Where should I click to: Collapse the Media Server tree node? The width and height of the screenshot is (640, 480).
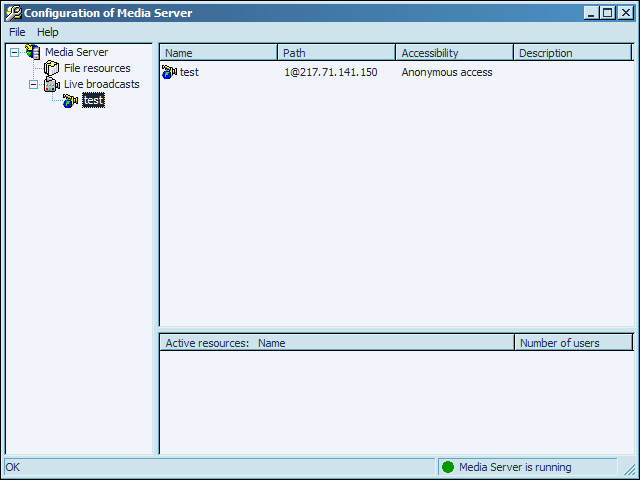pyautogui.click(x=14, y=52)
